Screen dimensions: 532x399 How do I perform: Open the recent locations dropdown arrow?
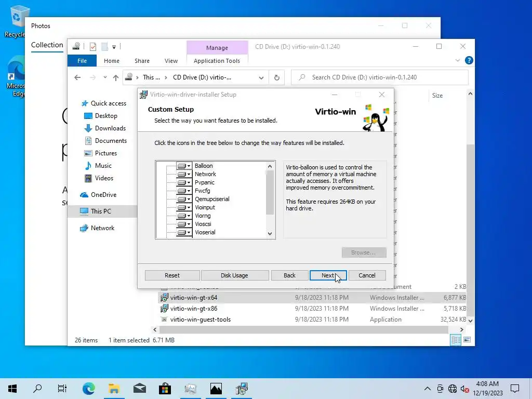click(105, 77)
